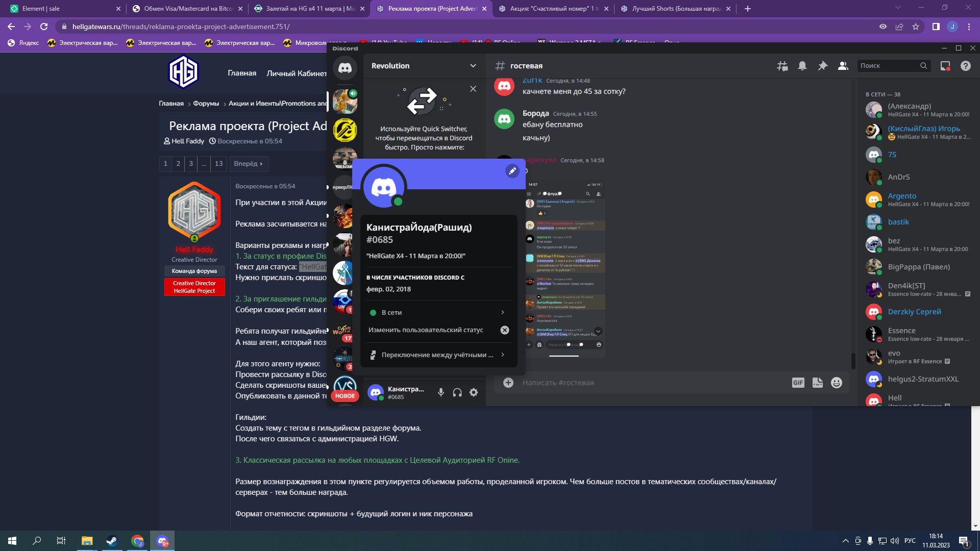The width and height of the screenshot is (980, 551).
Task: Open share icon in address bar
Action: point(899,27)
